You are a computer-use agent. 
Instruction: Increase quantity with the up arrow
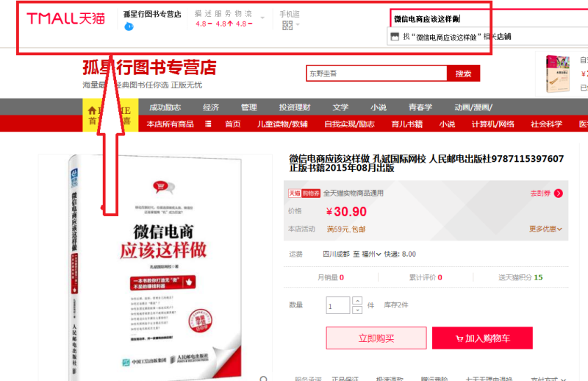coord(357,300)
